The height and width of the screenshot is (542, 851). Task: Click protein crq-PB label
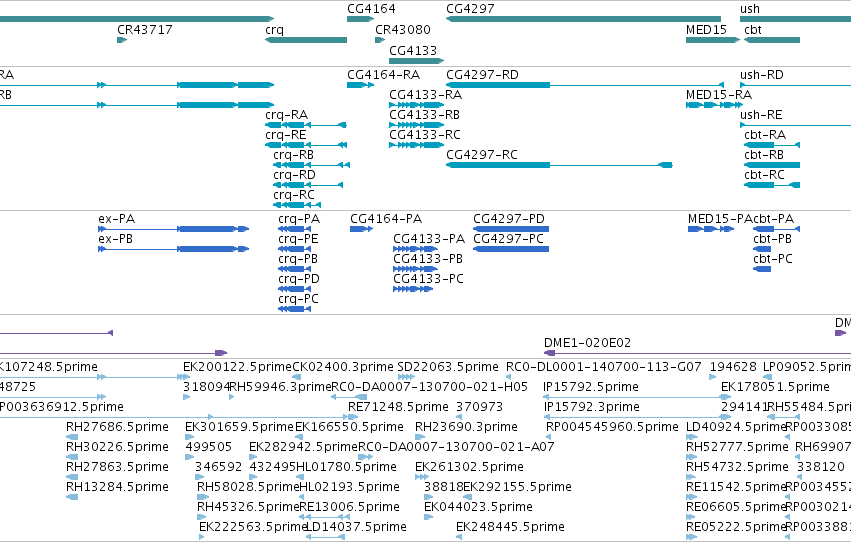(298, 259)
